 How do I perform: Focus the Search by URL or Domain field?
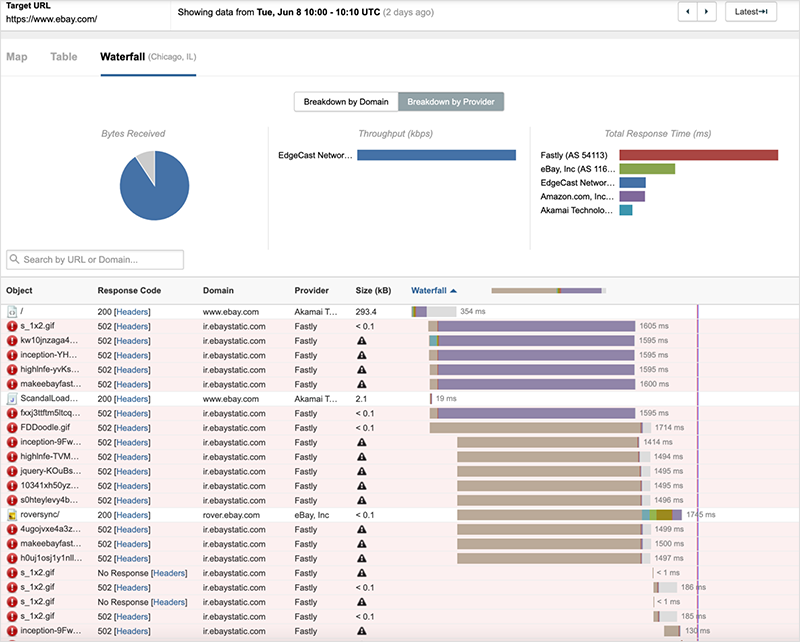[100, 260]
